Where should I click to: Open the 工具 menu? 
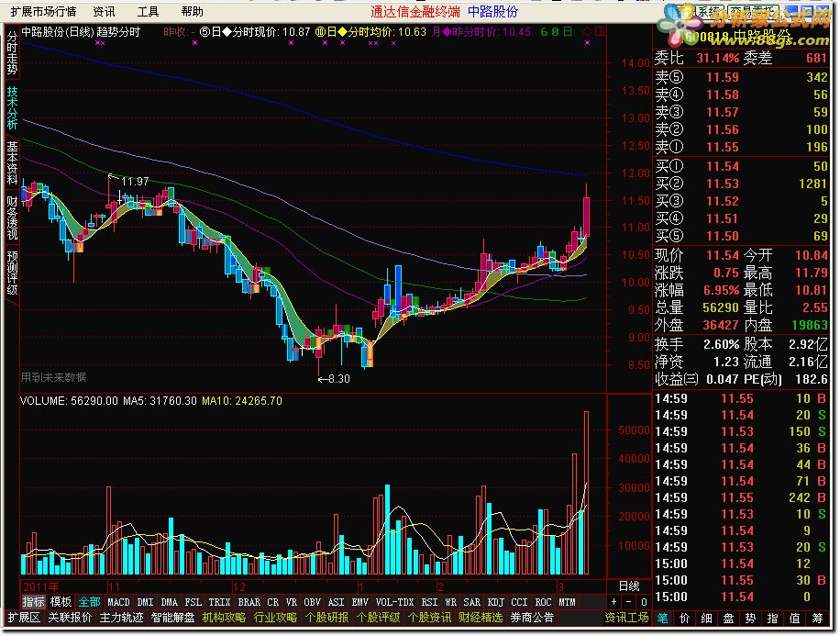[x=148, y=11]
